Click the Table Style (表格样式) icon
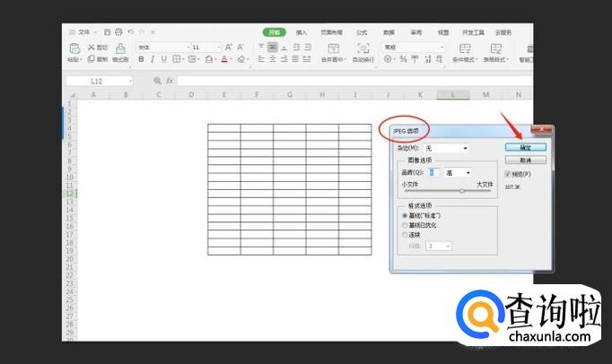 (496, 48)
